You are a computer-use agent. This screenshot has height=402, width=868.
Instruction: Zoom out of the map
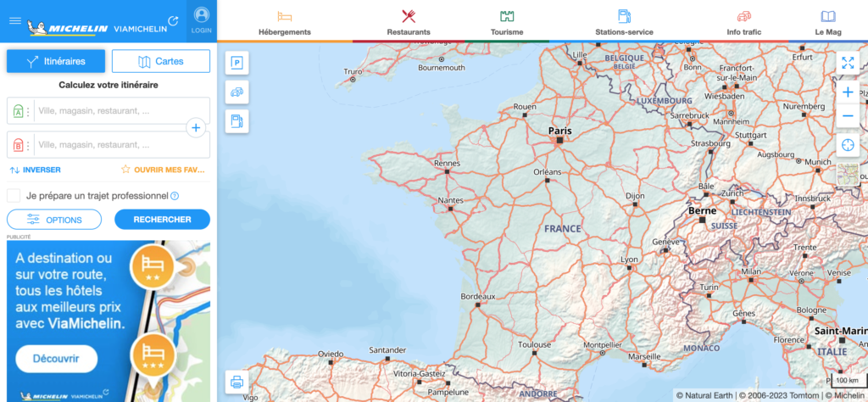(848, 115)
